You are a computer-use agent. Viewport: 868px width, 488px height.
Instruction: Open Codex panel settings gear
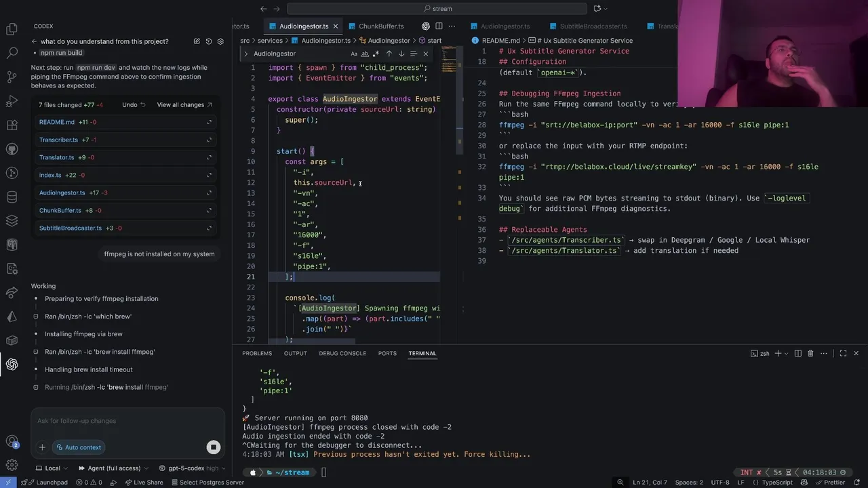click(220, 41)
